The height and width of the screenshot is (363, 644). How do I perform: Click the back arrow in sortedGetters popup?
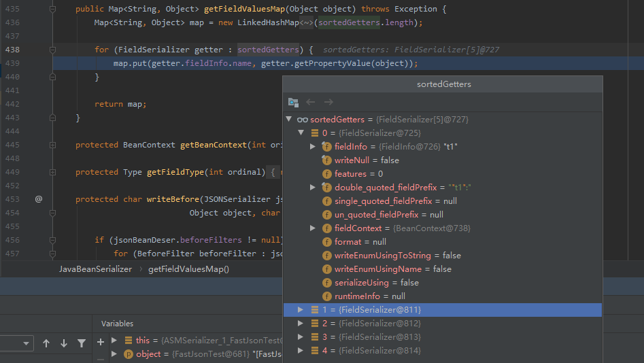click(311, 102)
